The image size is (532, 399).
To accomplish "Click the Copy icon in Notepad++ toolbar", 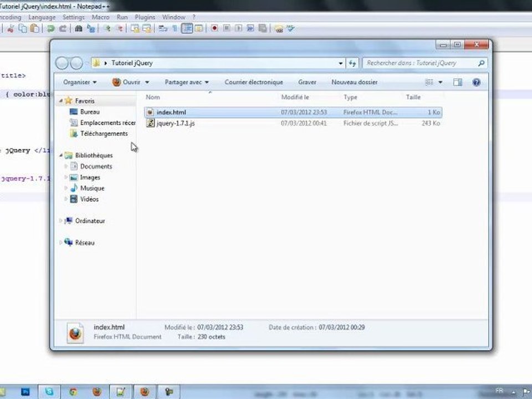I will coord(23,28).
